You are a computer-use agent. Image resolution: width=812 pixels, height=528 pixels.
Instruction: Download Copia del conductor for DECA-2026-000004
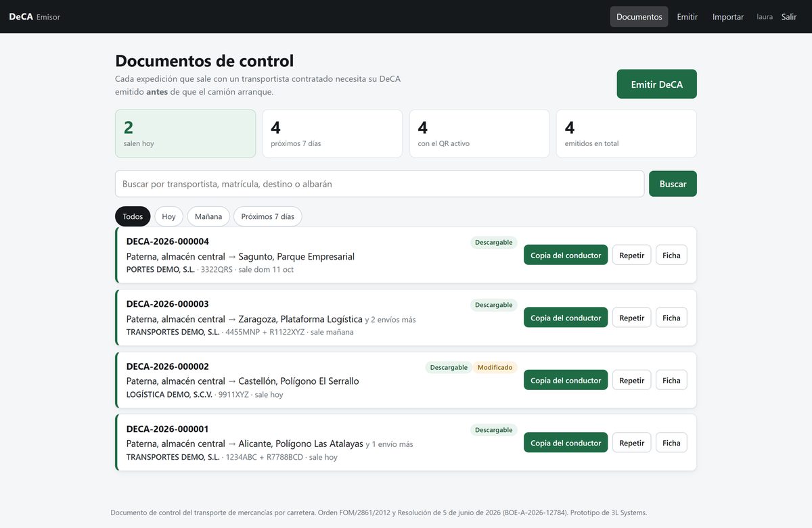(x=566, y=255)
